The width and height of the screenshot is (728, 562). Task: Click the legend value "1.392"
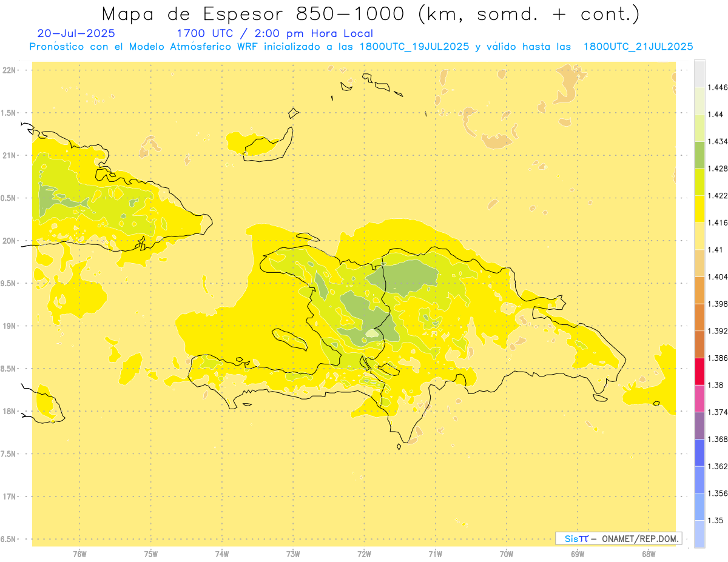pyautogui.click(x=718, y=331)
